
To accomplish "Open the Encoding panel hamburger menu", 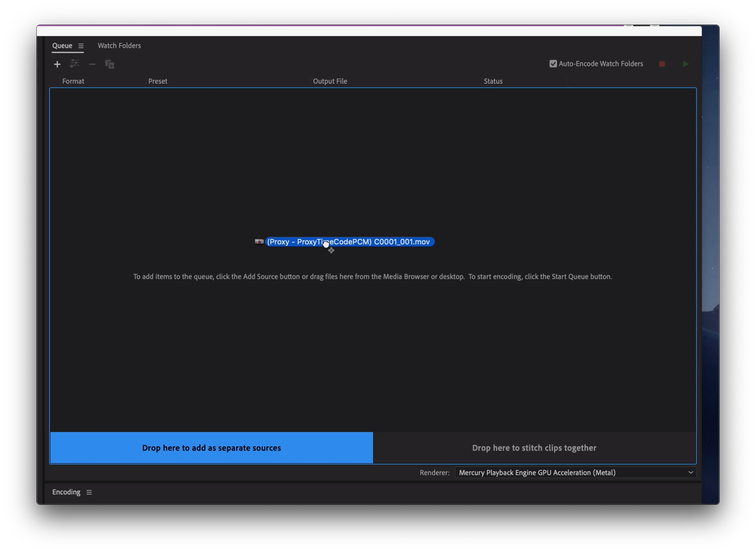I will tap(89, 492).
